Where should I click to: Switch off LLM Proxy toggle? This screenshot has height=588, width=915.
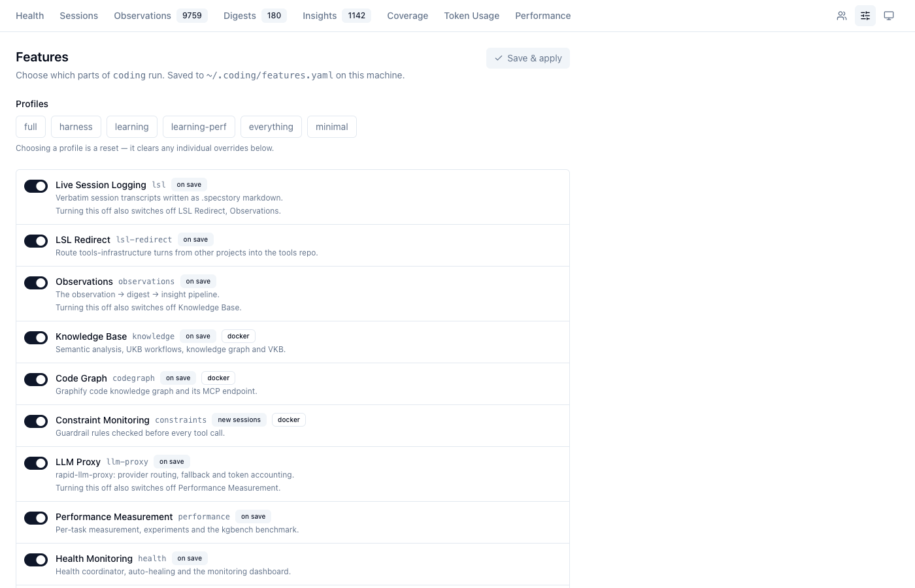point(36,463)
